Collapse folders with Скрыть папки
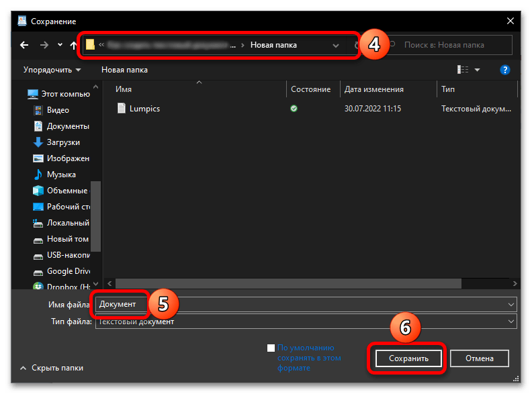This screenshot has width=532, height=394. click(52, 368)
